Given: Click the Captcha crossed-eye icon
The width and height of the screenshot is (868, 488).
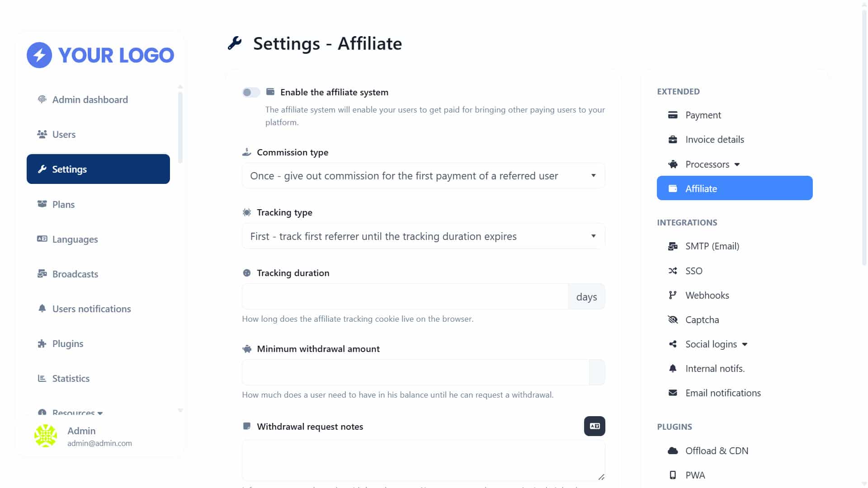Looking at the screenshot, I should click(x=673, y=319).
